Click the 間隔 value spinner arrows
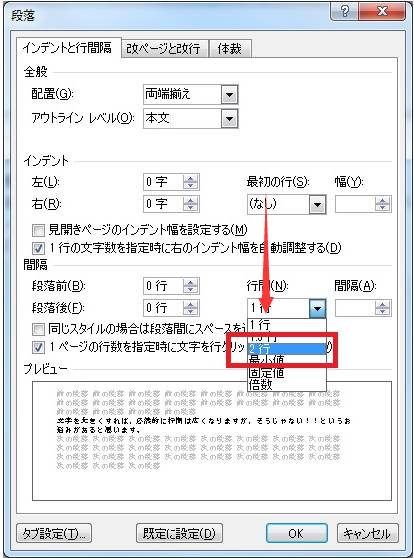 click(383, 308)
